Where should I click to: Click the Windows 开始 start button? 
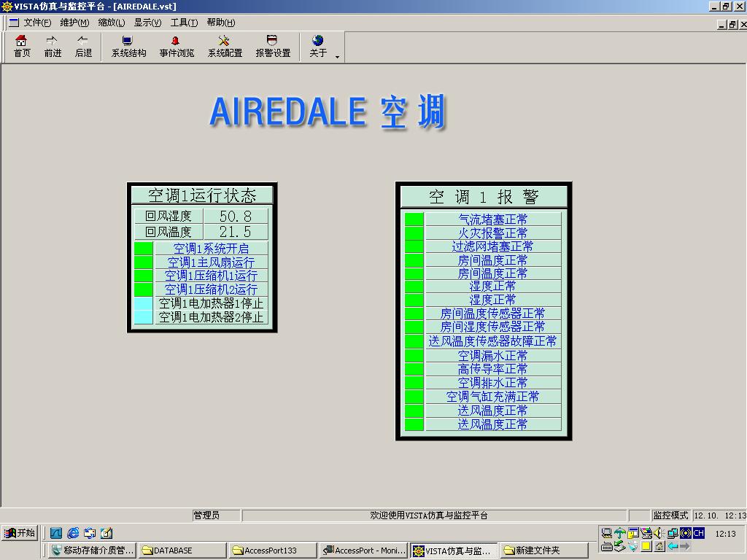[20, 533]
